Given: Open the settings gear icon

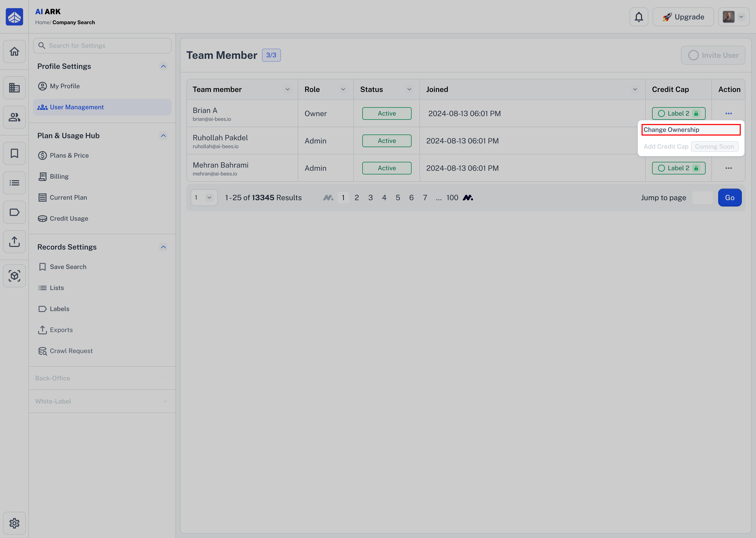Looking at the screenshot, I should click(x=14, y=523).
